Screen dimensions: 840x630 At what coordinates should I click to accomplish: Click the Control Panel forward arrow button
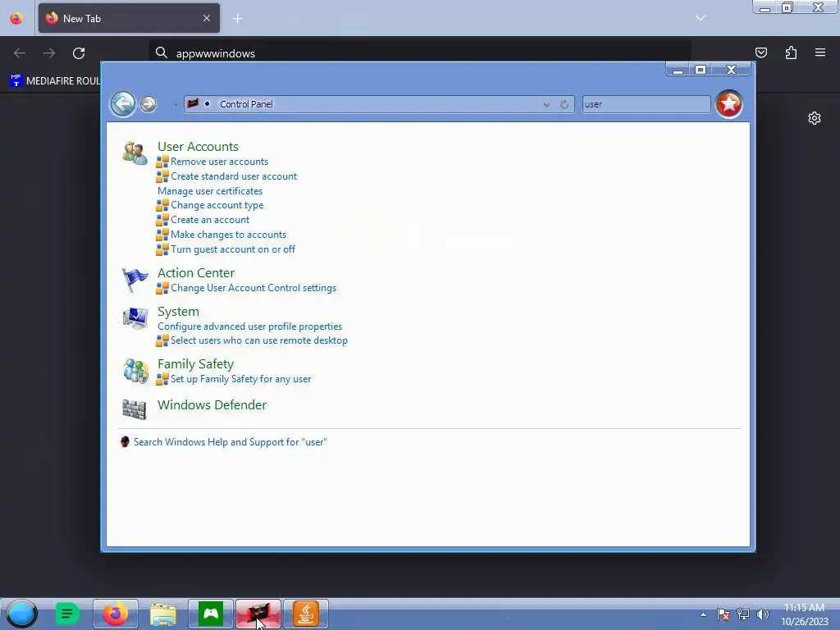pos(148,104)
